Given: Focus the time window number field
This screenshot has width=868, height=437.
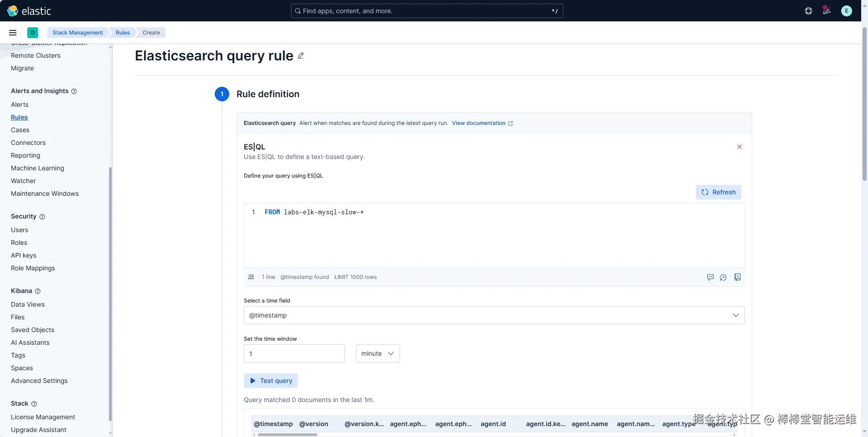Looking at the screenshot, I should click(294, 353).
